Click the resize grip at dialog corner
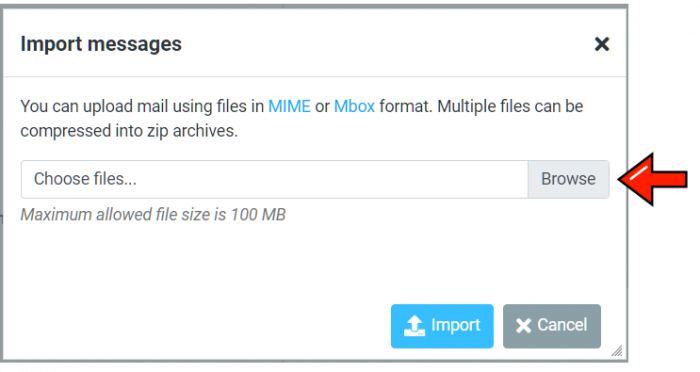 (x=617, y=351)
